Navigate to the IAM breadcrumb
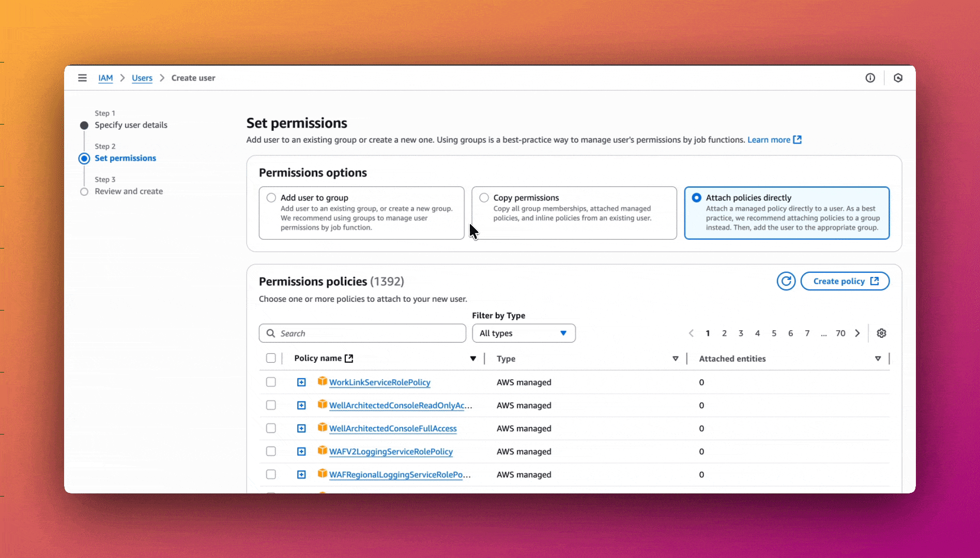This screenshot has height=558, width=980. (105, 78)
